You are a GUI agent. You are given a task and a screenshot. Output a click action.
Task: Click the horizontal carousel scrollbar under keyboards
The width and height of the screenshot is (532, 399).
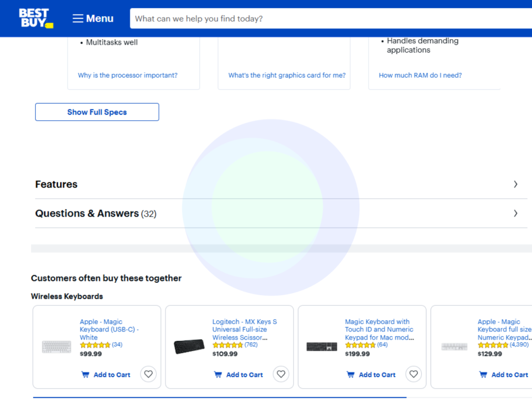click(220, 397)
